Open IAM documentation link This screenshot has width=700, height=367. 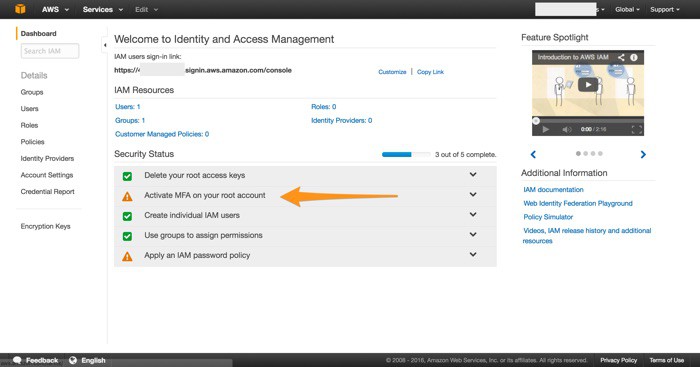(553, 190)
